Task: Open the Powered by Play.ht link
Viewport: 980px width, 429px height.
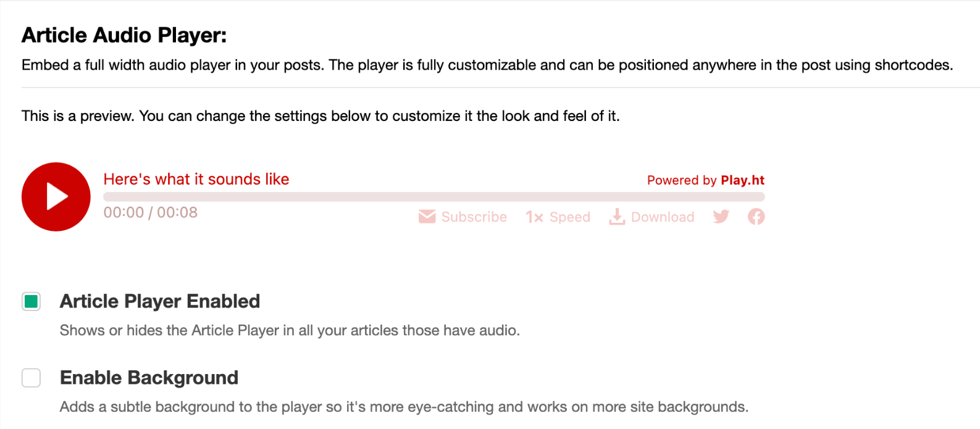Action: click(x=705, y=180)
